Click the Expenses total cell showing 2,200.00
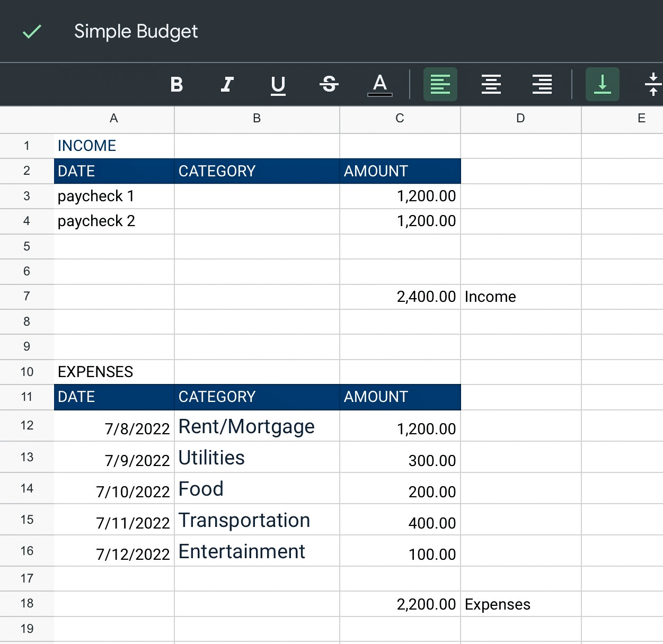The width and height of the screenshot is (663, 644). [x=400, y=604]
